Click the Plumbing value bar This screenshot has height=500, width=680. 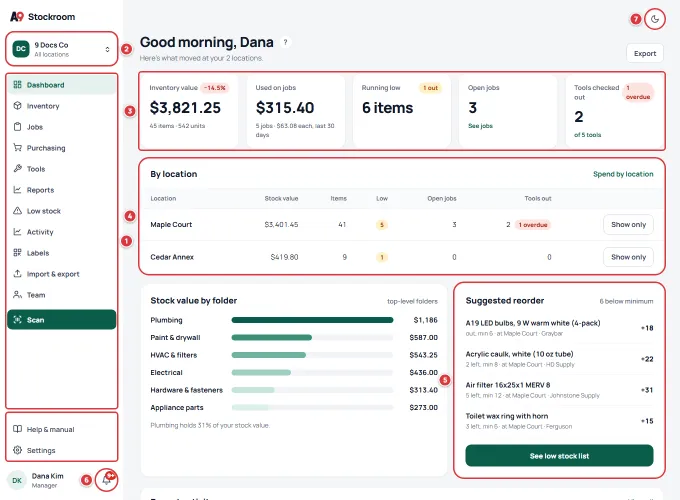tap(312, 320)
